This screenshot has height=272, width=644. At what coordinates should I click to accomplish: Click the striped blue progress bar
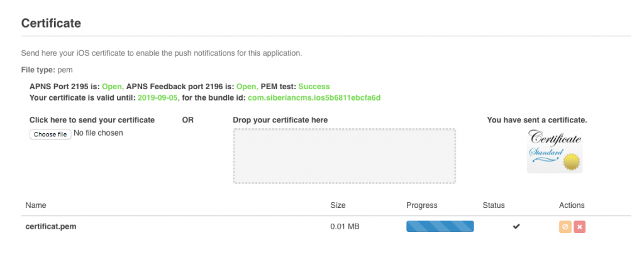tap(440, 227)
